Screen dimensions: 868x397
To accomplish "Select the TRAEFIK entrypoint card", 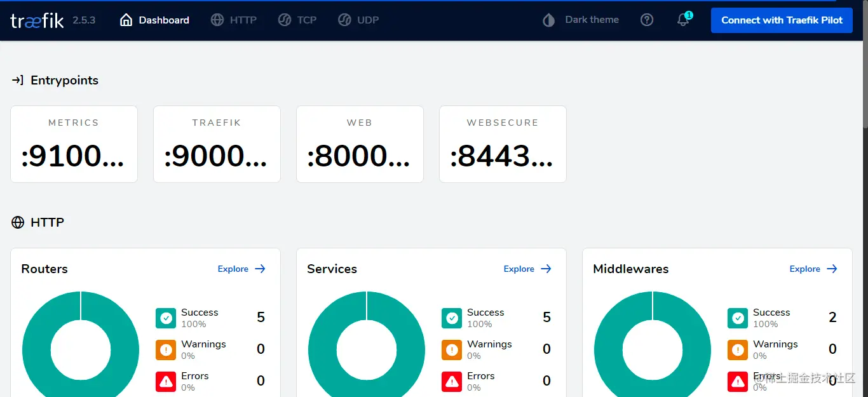I will (x=217, y=144).
